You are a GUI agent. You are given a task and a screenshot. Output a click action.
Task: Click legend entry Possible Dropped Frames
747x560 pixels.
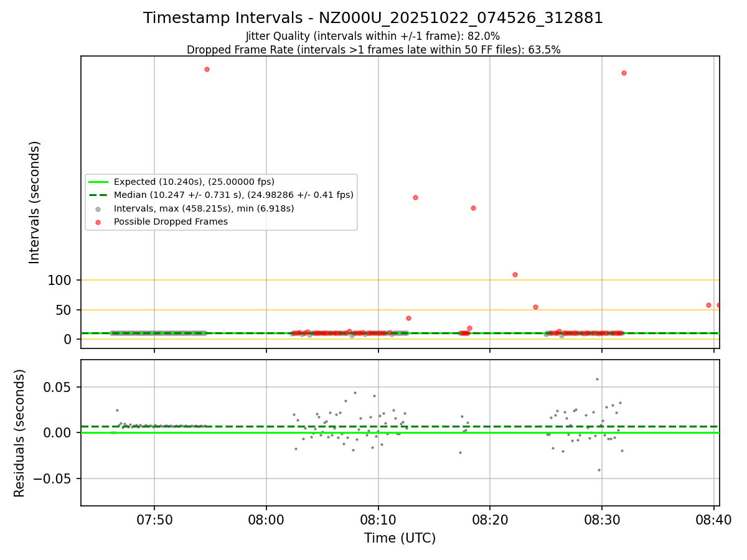click(x=171, y=222)
